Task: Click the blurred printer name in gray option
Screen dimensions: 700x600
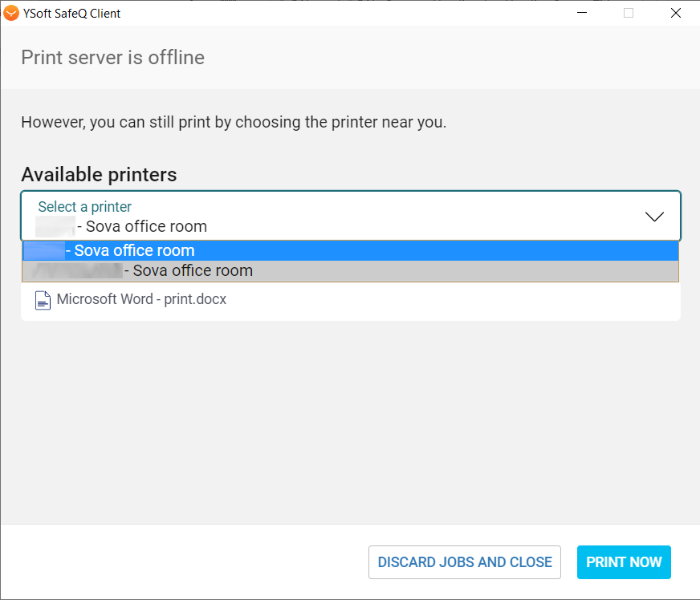Action: point(74,271)
